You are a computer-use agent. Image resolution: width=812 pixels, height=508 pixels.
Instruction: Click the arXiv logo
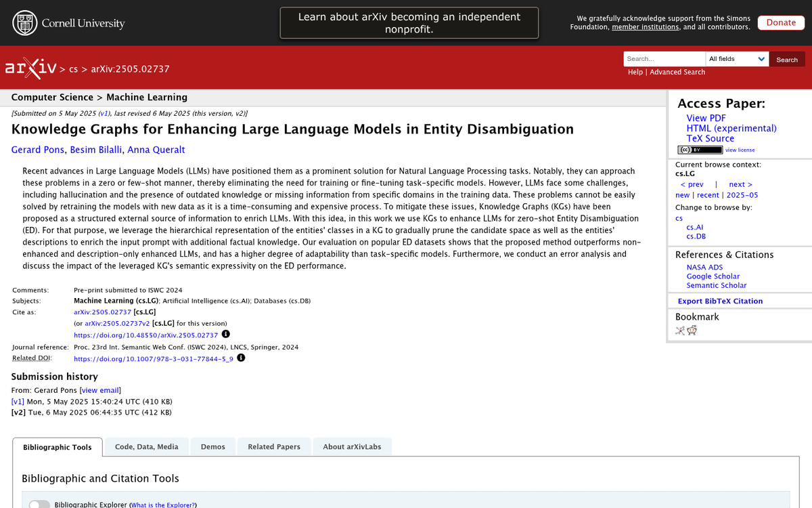[x=30, y=68]
